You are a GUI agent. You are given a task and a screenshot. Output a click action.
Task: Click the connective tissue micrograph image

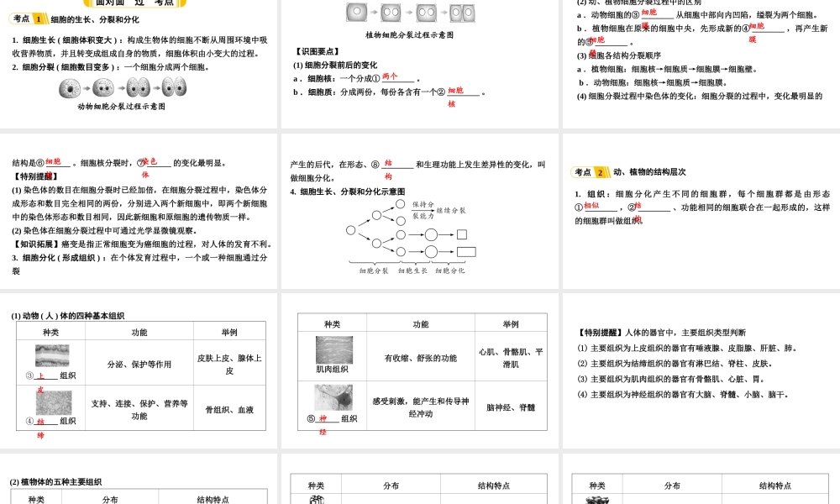pyautogui.click(x=52, y=402)
